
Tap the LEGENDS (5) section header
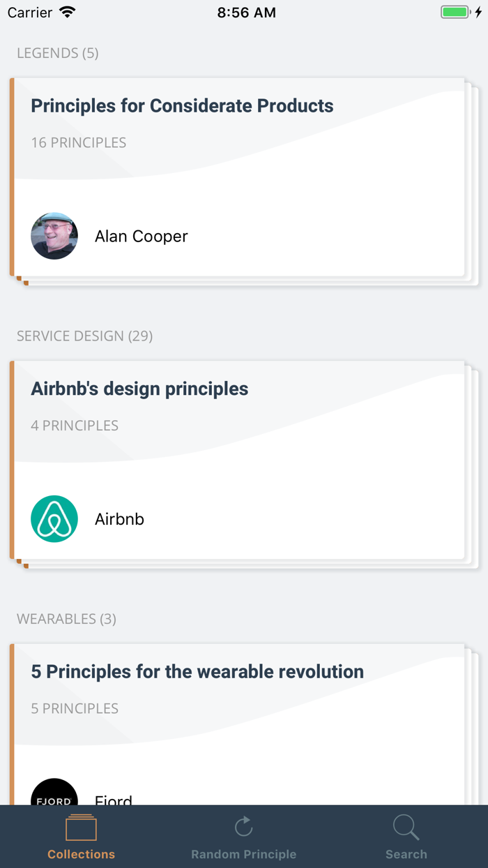coord(58,53)
